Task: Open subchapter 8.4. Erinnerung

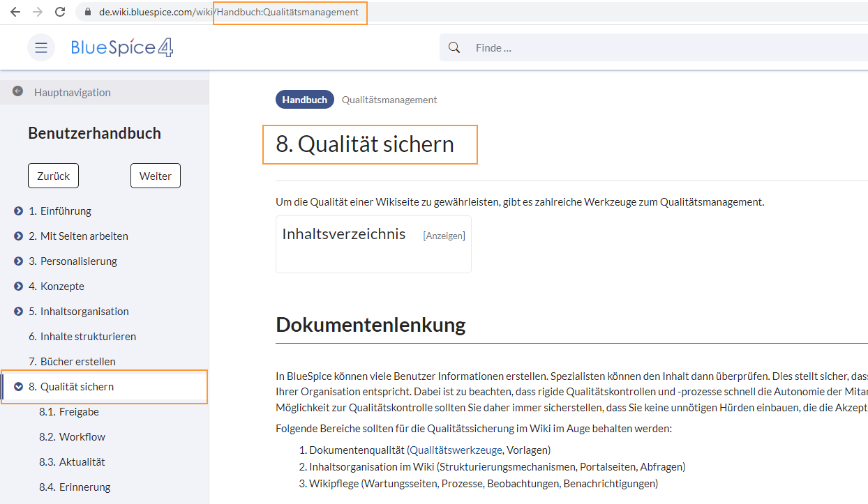Action: point(75,487)
